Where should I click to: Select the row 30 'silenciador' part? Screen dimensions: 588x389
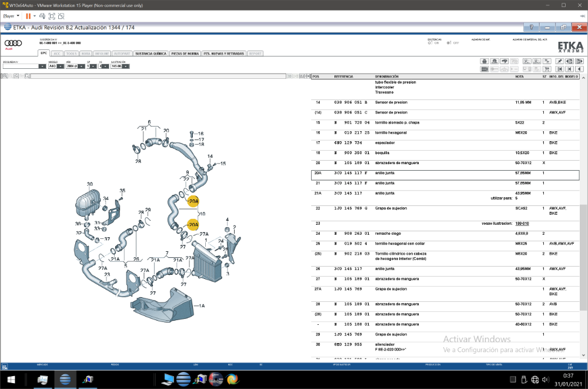pos(445,347)
